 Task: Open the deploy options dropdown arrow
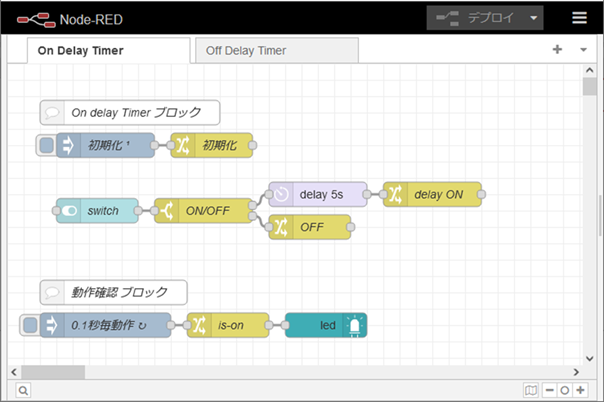point(536,18)
